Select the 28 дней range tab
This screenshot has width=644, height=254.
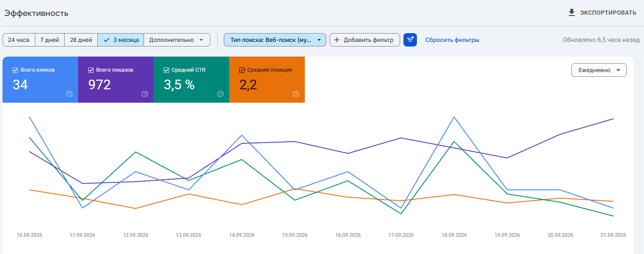coord(81,40)
